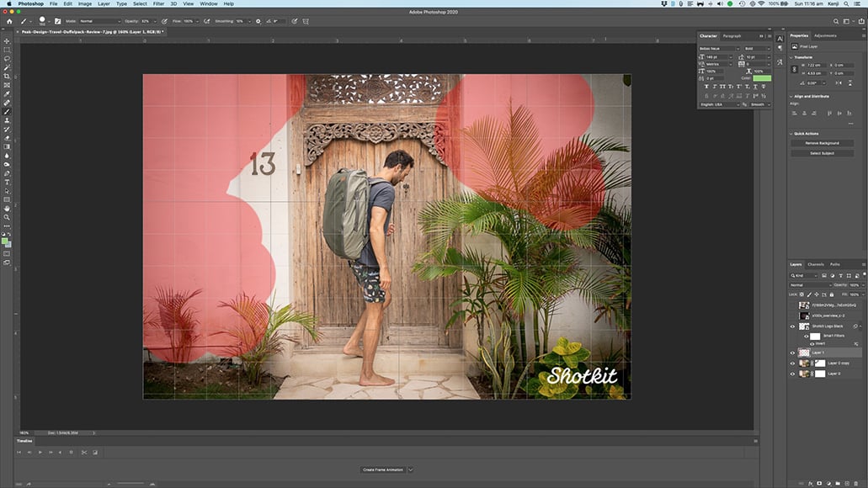This screenshot has height=488, width=868.
Task: Select the Hand tool
Action: 7,208
